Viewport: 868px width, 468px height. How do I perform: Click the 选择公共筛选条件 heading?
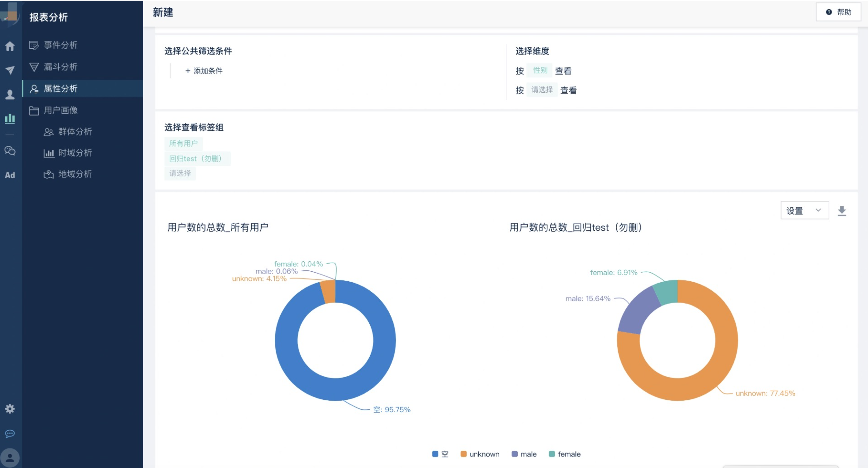(198, 51)
